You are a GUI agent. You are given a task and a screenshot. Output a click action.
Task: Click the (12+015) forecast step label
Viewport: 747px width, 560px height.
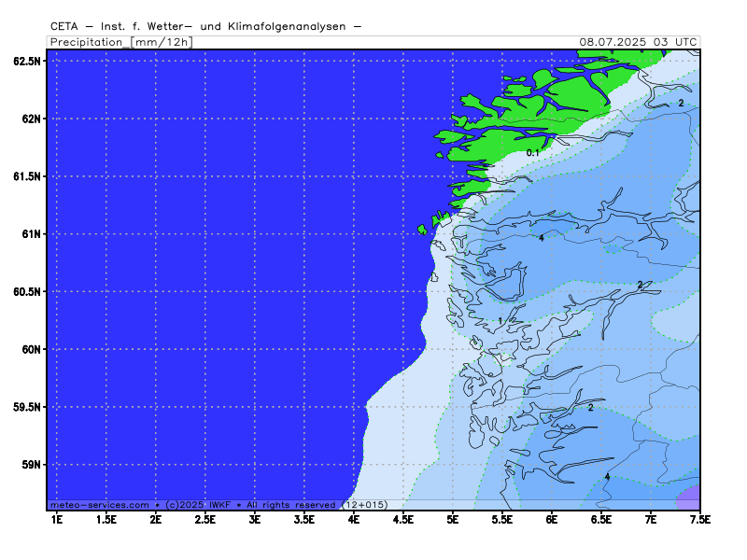coord(365,505)
